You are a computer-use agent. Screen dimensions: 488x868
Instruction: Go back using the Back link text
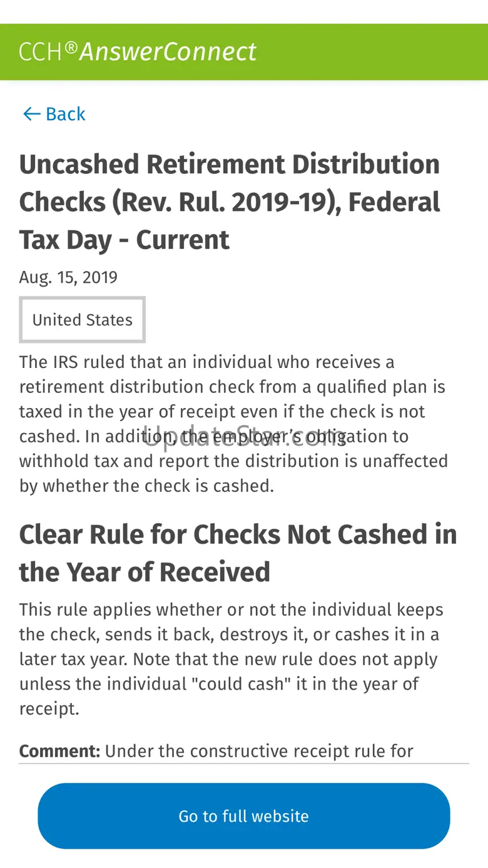tap(65, 114)
